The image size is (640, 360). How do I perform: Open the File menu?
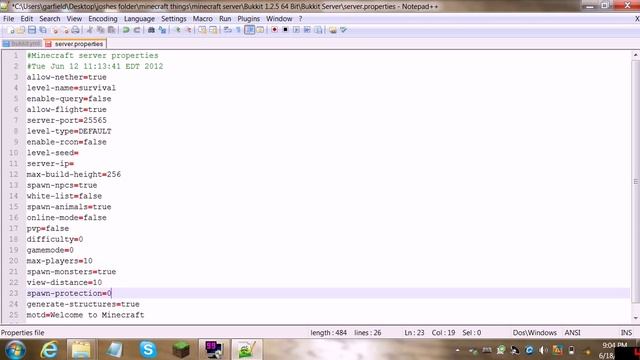pos(8,19)
